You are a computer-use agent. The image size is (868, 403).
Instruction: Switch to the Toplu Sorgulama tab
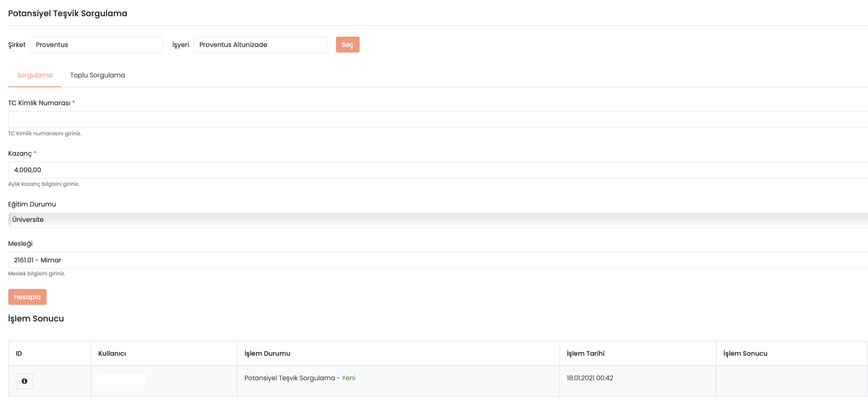click(97, 75)
